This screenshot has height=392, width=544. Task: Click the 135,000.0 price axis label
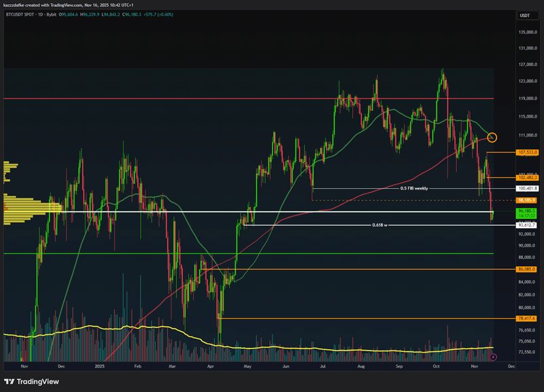pyautogui.click(x=528, y=32)
